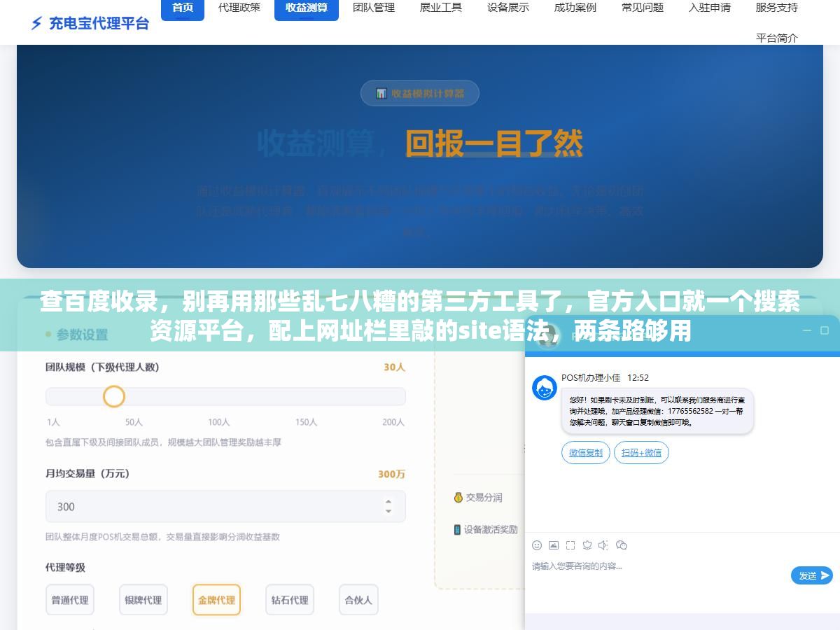Open the 设备展示 menu item
The height and width of the screenshot is (630, 840).
pyautogui.click(x=508, y=8)
